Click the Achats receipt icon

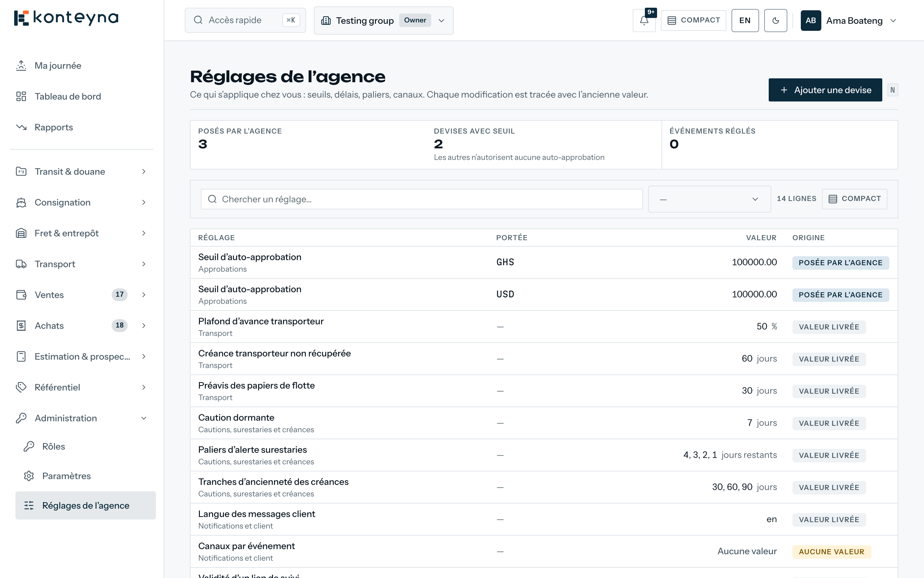[21, 326]
